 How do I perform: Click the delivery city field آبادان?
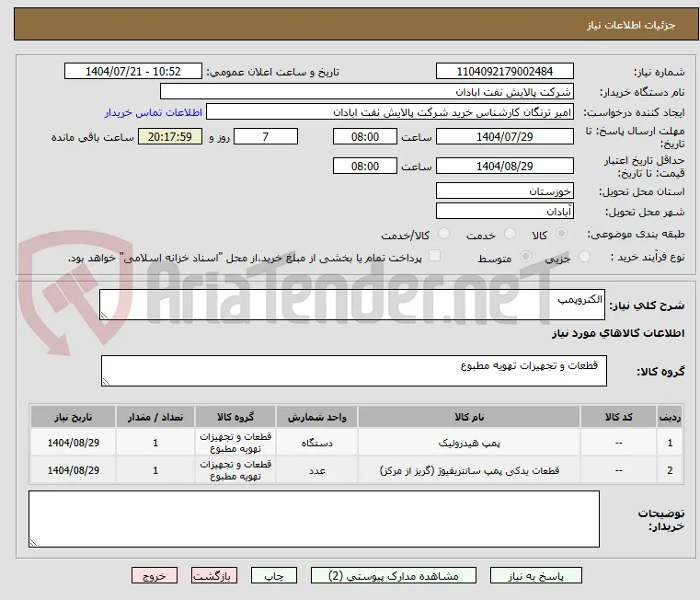pyautogui.click(x=504, y=212)
